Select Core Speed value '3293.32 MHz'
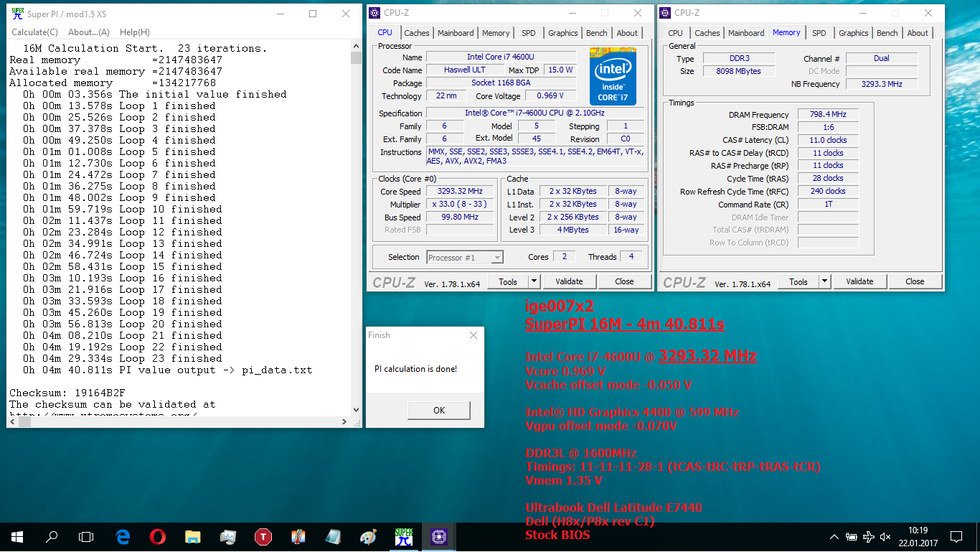The height and width of the screenshot is (552, 980). [x=460, y=192]
